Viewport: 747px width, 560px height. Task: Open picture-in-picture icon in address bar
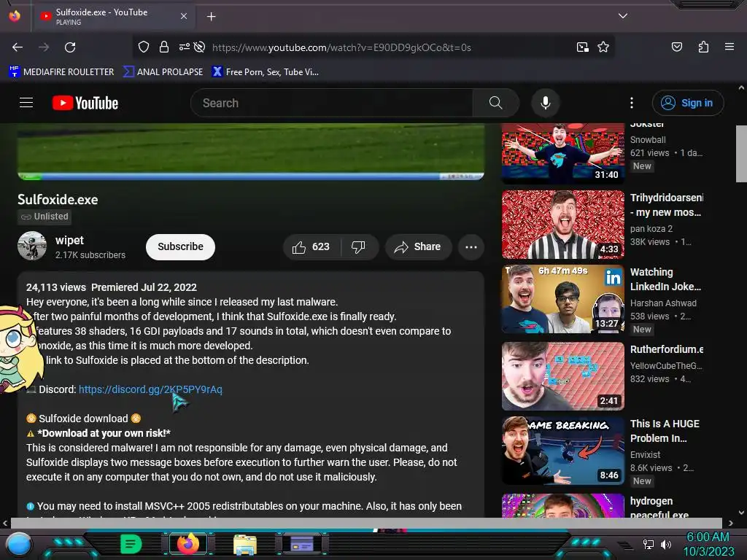[x=582, y=47]
